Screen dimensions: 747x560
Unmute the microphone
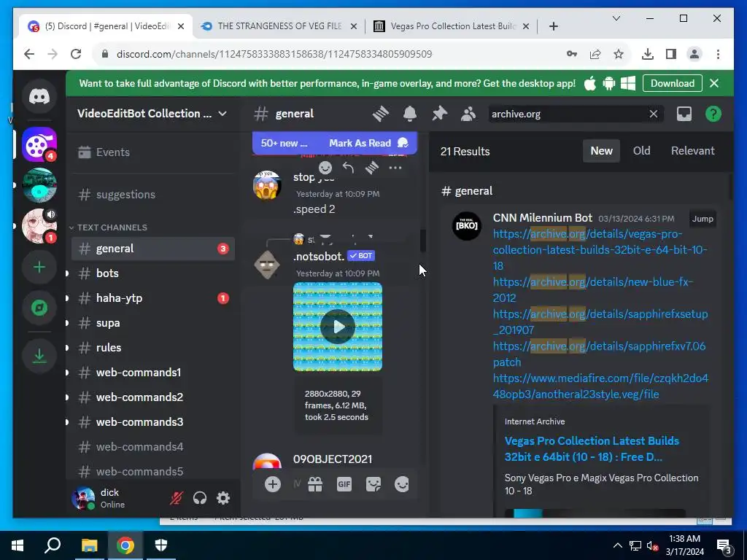coord(177,498)
